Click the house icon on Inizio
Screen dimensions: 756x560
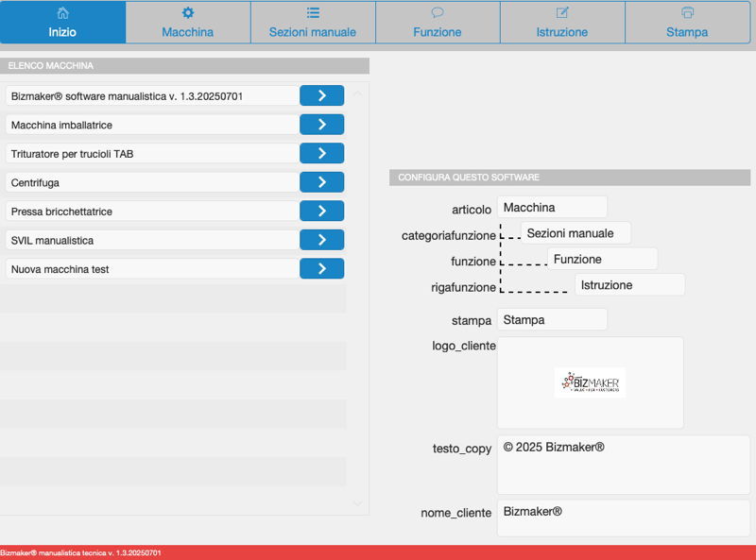[62, 12]
